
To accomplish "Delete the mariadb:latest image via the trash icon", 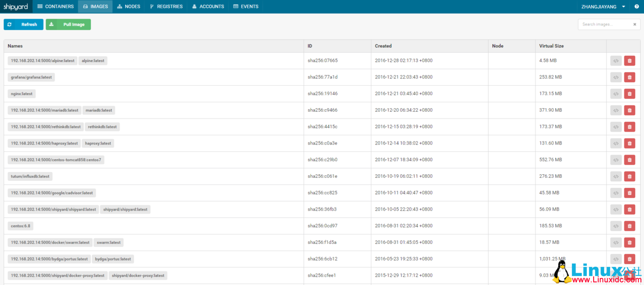I will pyautogui.click(x=629, y=110).
